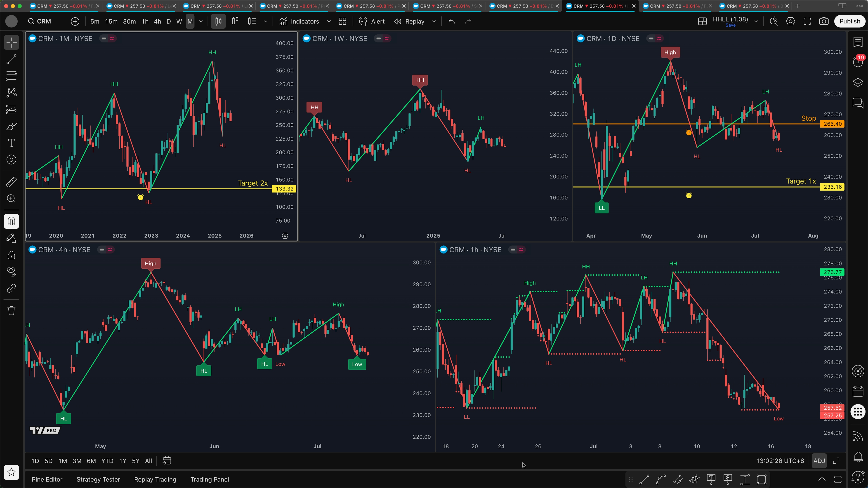Open indicator templates grid icon
The width and height of the screenshot is (868, 488).
tap(342, 21)
